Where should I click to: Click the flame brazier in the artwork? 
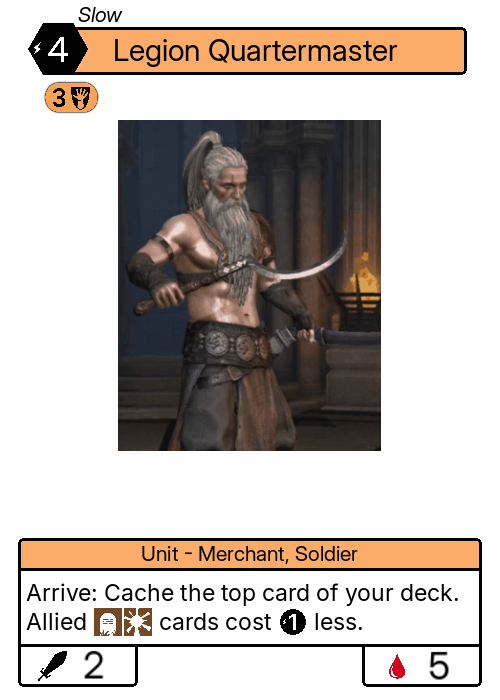coord(364,279)
